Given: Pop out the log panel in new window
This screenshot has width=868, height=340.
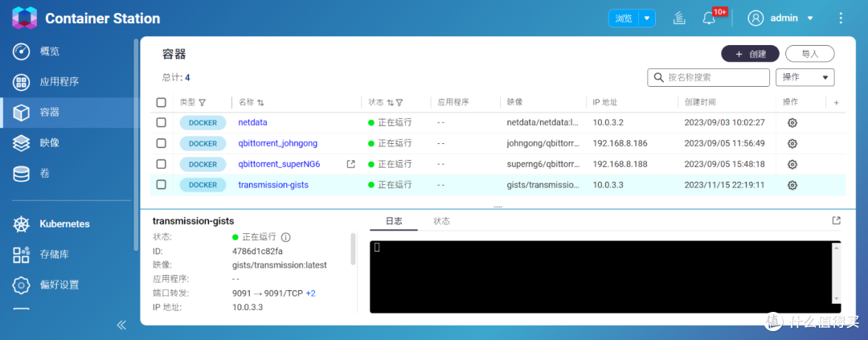Looking at the screenshot, I should click(836, 220).
